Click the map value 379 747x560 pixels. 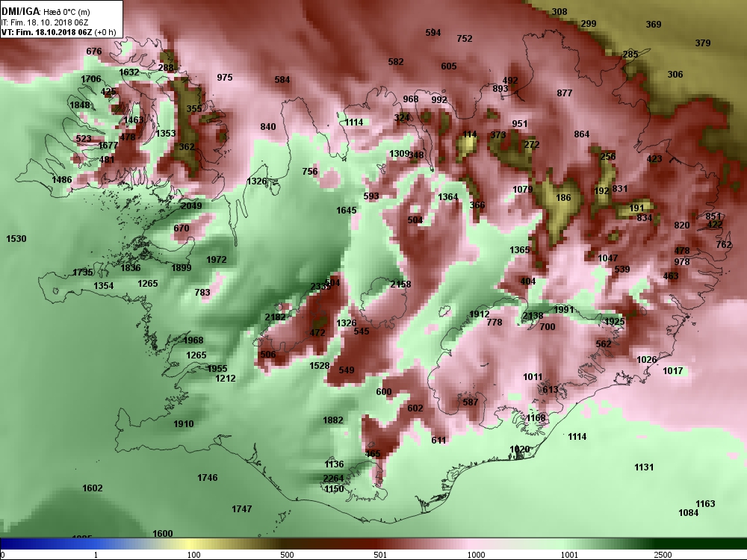coord(703,43)
